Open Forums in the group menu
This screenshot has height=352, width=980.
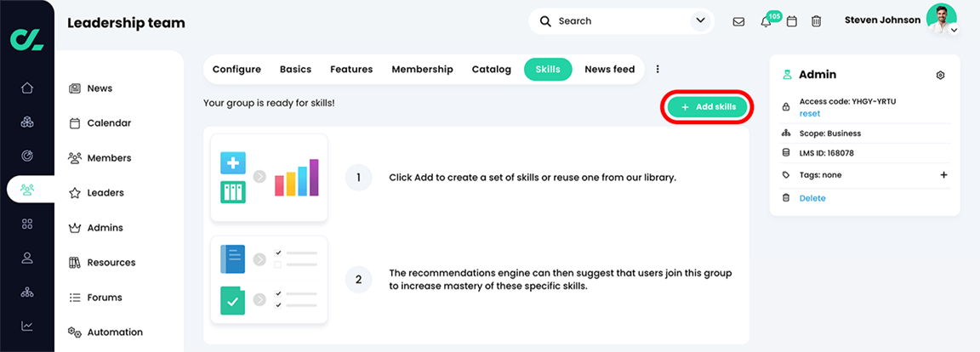[x=95, y=298]
